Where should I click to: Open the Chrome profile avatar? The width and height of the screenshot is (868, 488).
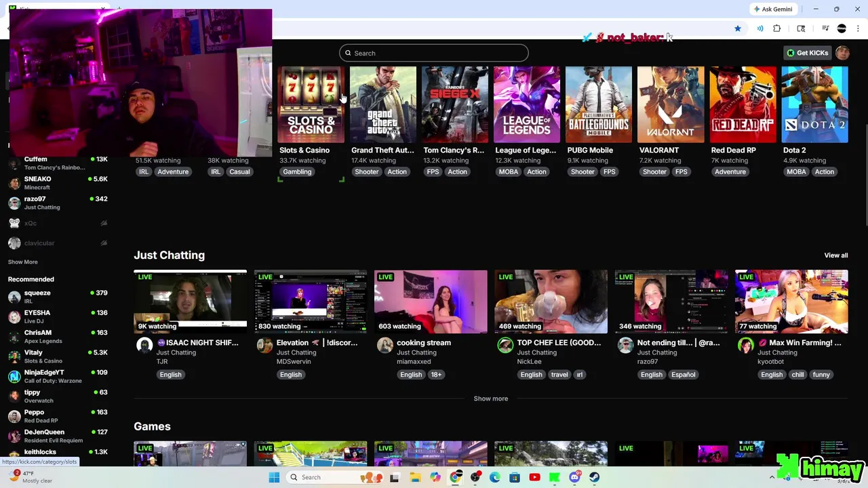tap(842, 28)
